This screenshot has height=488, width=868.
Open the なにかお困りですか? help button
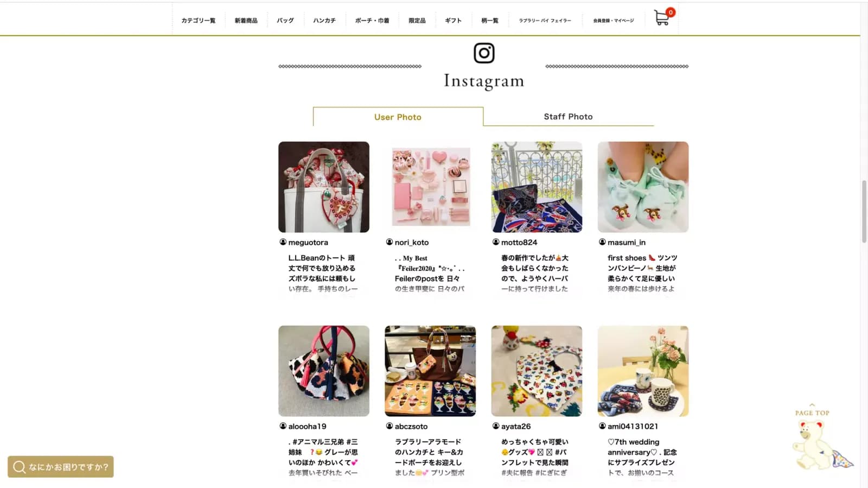60,467
